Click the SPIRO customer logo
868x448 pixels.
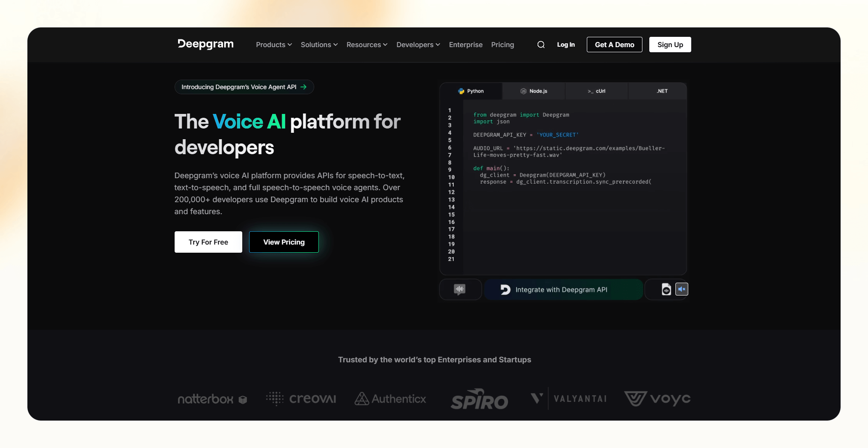coord(479,399)
